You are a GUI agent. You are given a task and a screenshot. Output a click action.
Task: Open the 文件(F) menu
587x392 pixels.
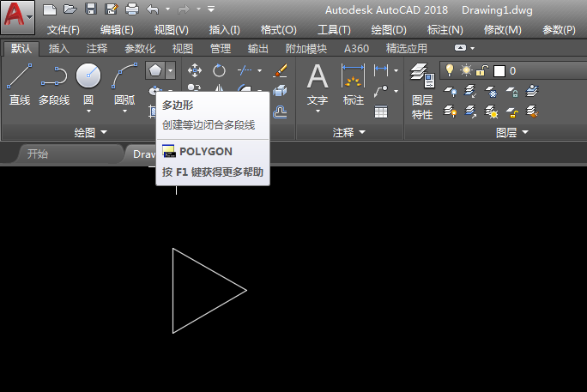pos(64,29)
